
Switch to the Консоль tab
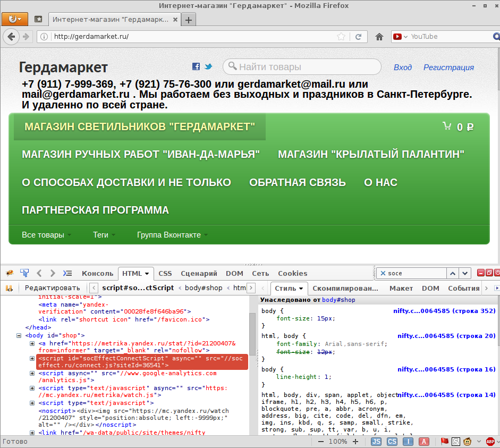point(97,273)
